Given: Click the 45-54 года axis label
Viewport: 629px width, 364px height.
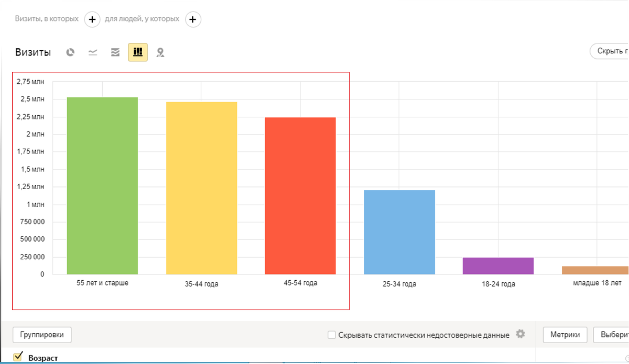Looking at the screenshot, I should [300, 283].
